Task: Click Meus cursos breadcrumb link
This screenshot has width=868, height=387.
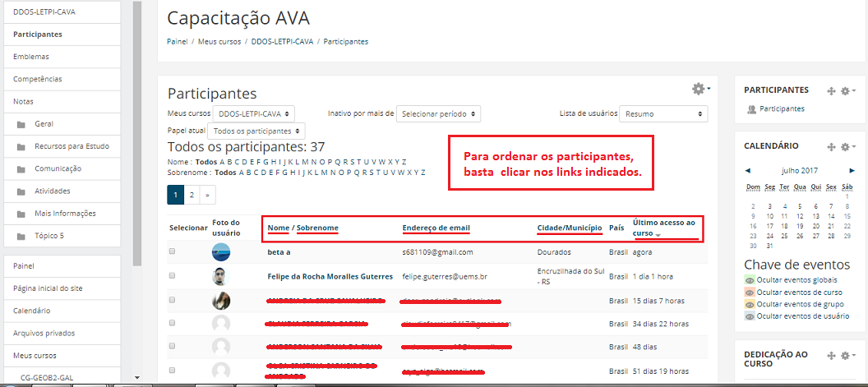Action: click(x=219, y=42)
